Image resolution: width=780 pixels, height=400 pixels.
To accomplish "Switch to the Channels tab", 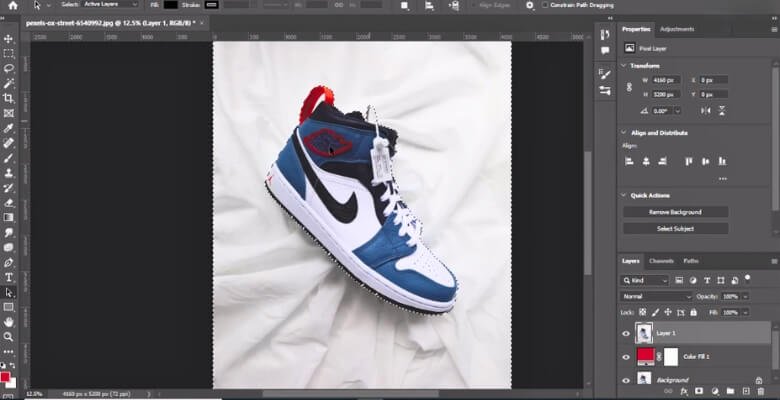I will click(x=661, y=261).
